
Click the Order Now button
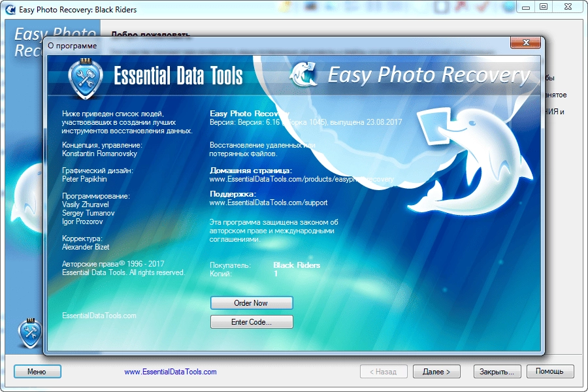[252, 302]
